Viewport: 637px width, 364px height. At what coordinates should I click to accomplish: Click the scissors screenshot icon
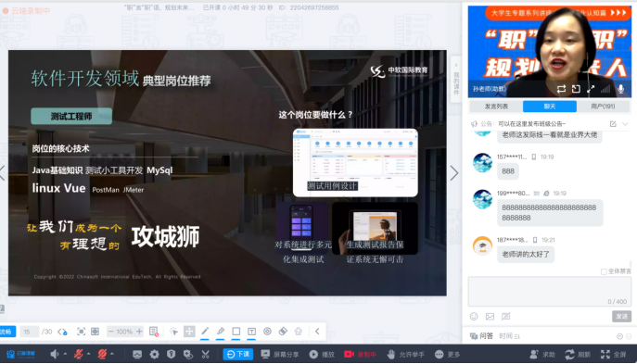point(206,354)
